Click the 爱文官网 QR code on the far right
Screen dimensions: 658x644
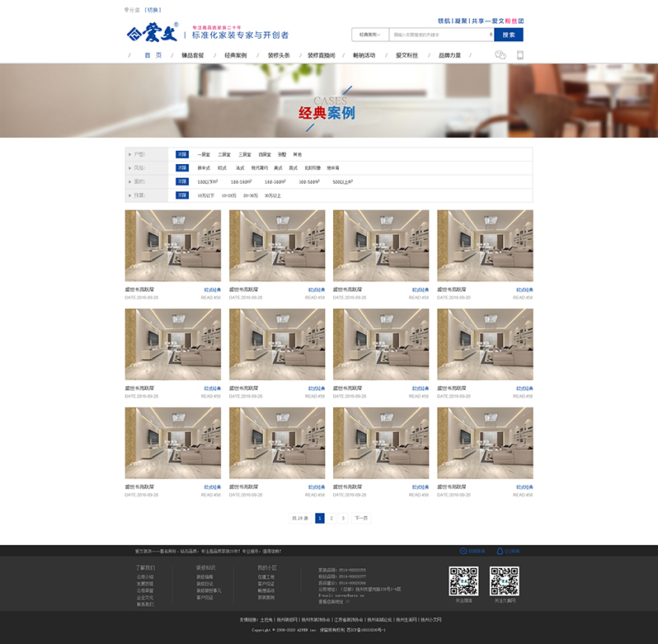[504, 581]
